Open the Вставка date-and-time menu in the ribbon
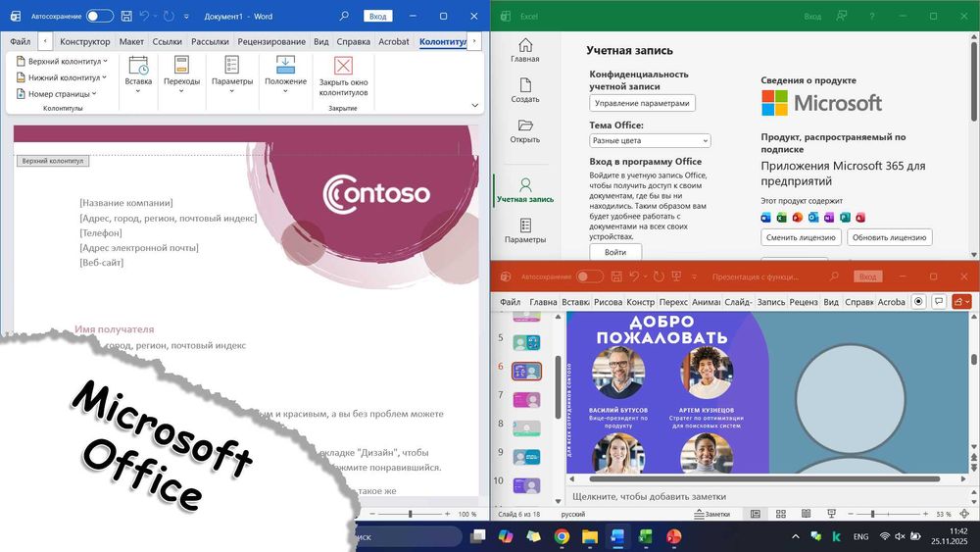980x552 pixels. pyautogui.click(x=138, y=75)
